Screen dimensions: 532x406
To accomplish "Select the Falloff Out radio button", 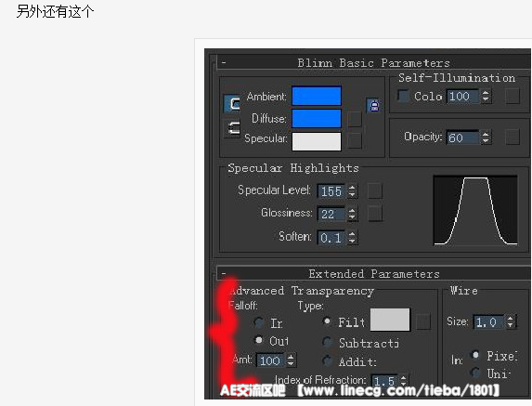I will coord(259,339).
